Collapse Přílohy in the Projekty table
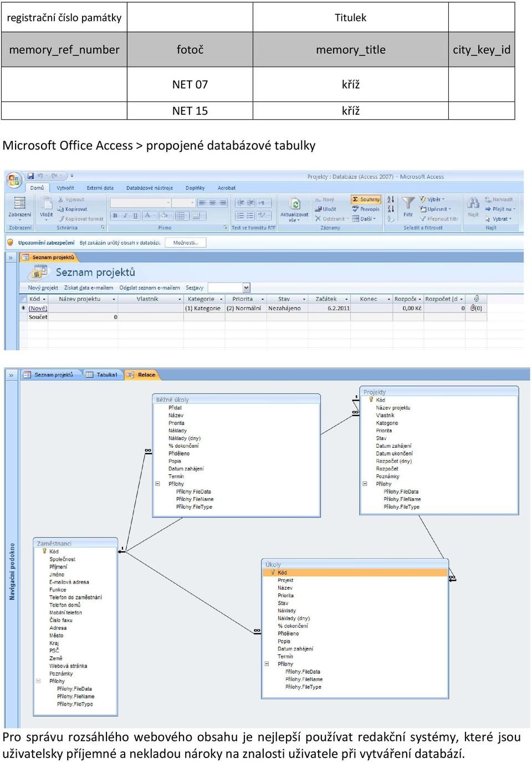This screenshot has width=532, height=762. tap(365, 484)
